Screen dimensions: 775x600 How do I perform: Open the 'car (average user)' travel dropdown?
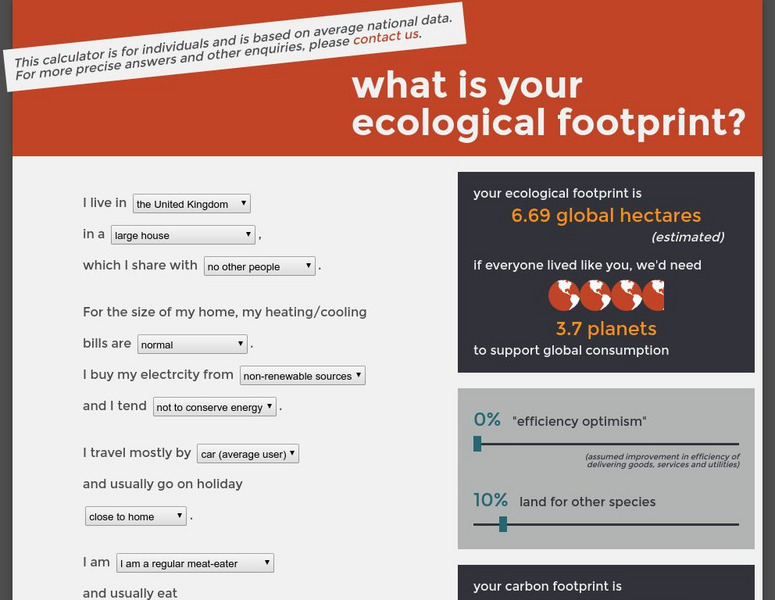(x=248, y=454)
